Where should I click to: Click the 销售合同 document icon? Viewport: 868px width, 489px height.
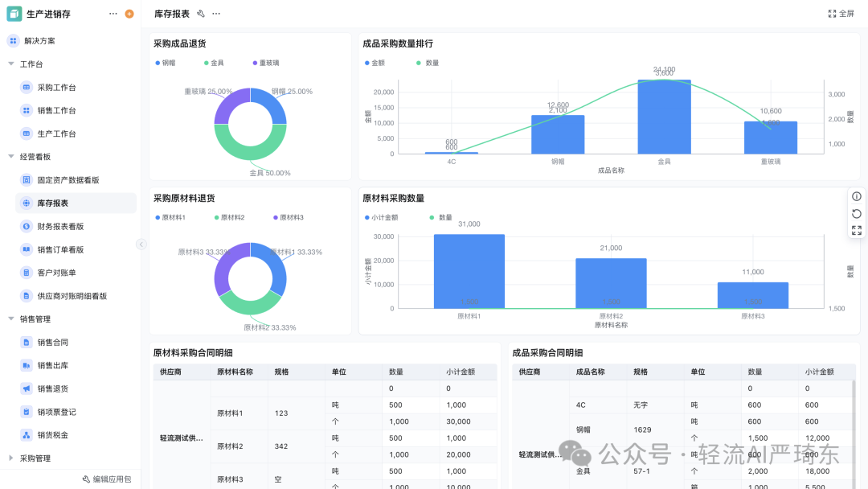click(27, 343)
